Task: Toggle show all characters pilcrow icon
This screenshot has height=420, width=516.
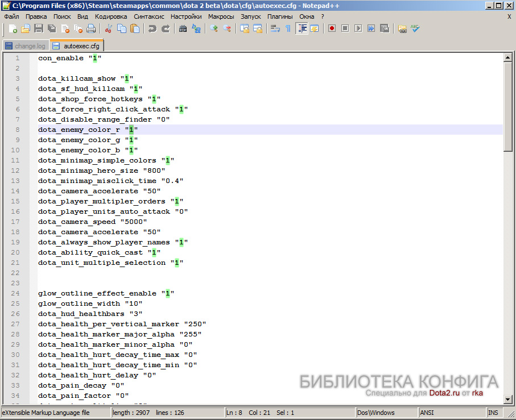Action: pyautogui.click(x=288, y=28)
